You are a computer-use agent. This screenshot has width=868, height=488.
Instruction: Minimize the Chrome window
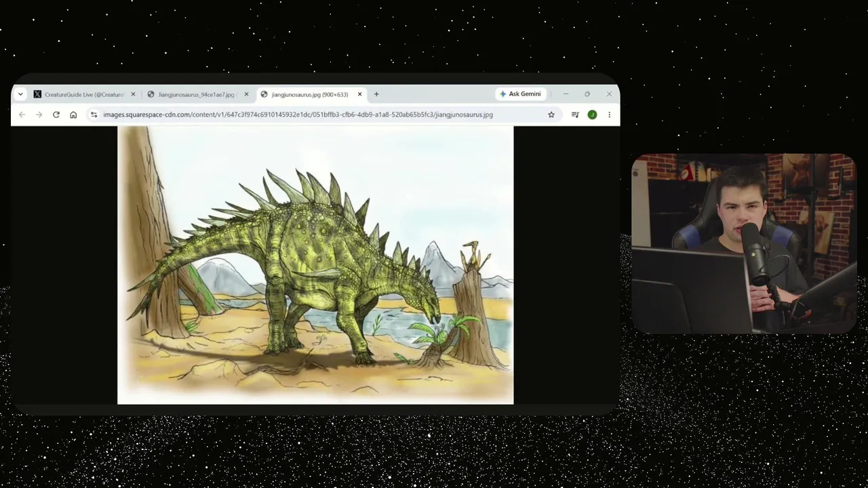tap(566, 94)
